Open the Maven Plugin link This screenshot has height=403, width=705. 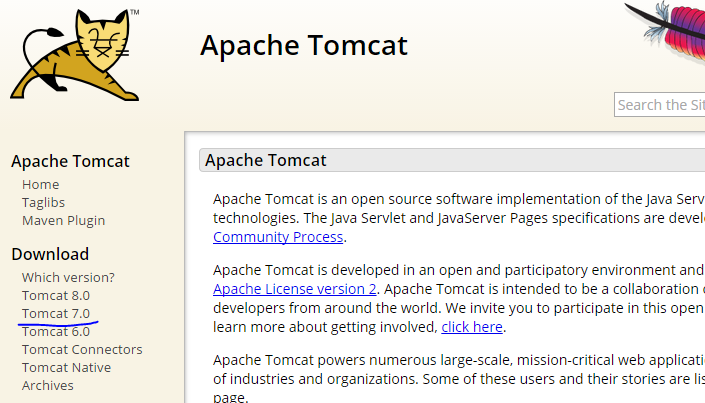coord(63,221)
